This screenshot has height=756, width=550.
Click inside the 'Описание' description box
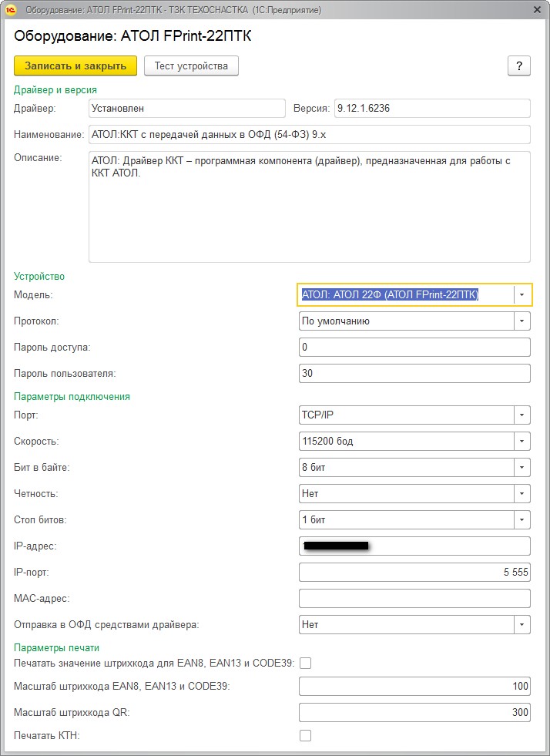(x=310, y=207)
